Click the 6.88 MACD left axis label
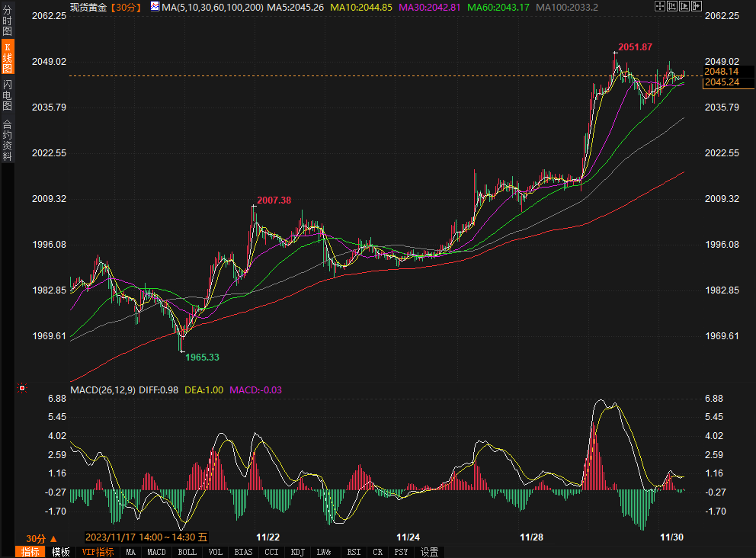 pyautogui.click(x=57, y=399)
